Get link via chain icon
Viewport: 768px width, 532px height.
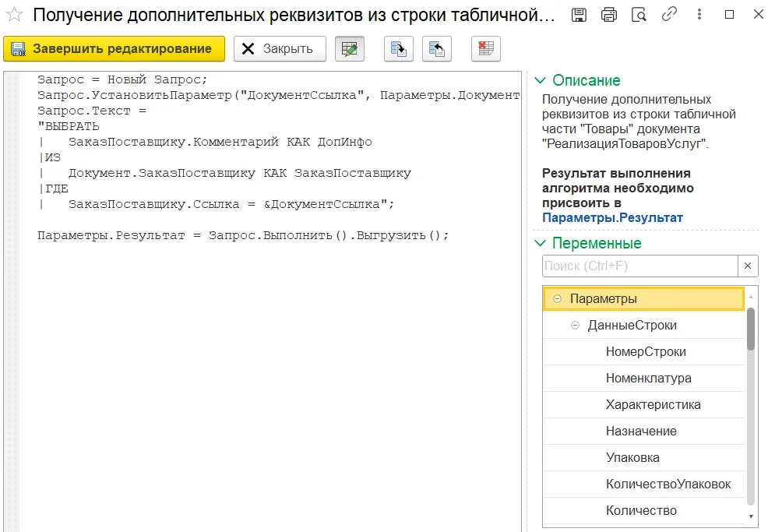[x=668, y=15]
